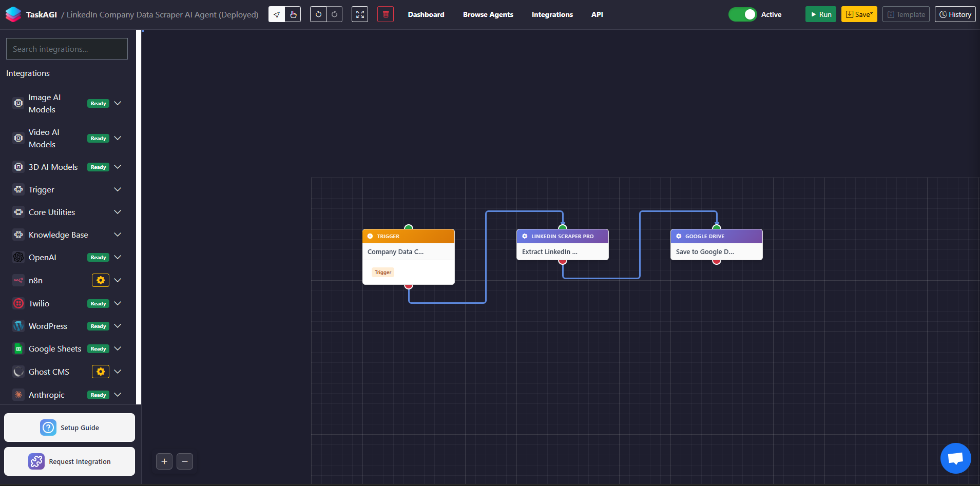The image size is (980, 486).
Task: Select the Trigger node on canvas
Action: 409,257
